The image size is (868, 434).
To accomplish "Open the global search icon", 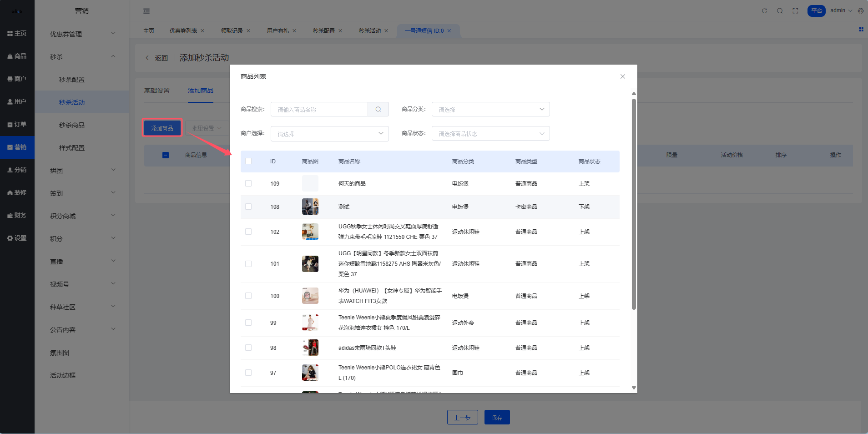I will (779, 10).
